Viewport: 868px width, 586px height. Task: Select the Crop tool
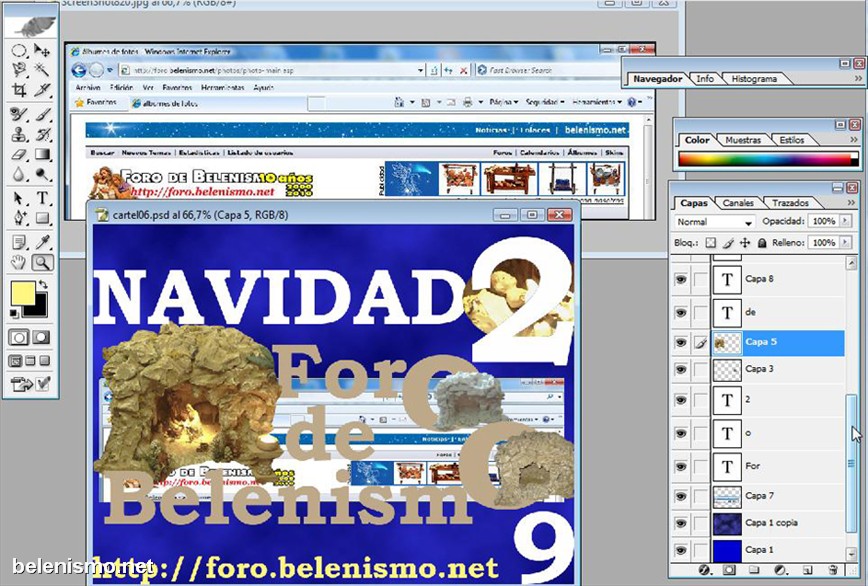[19, 90]
